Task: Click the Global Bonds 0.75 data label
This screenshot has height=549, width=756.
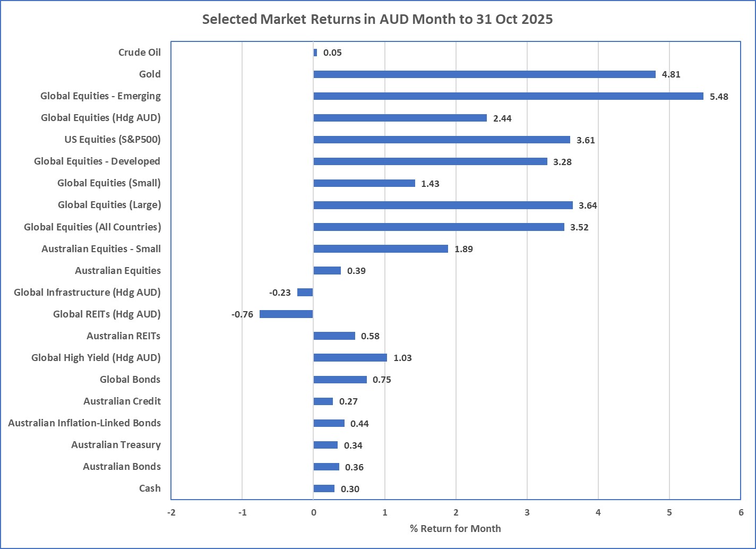Action: tap(382, 380)
